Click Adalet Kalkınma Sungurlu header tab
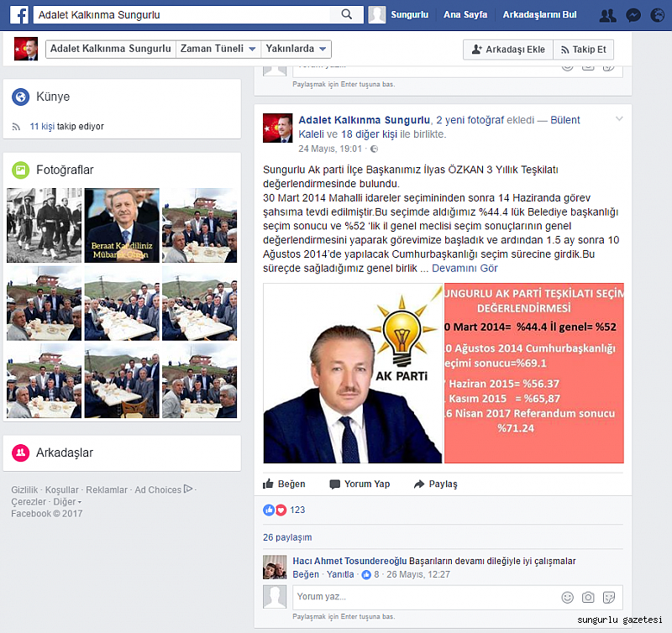The image size is (672, 633). pos(111,49)
